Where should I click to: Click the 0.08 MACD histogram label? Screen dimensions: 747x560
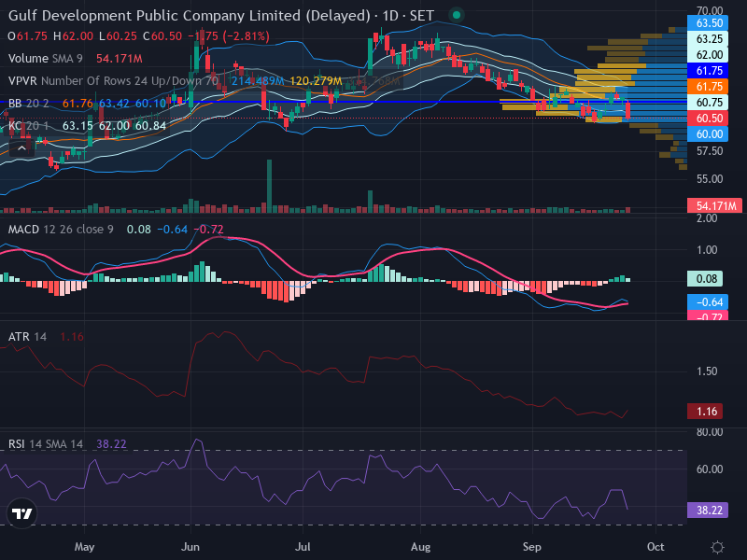[x=705, y=278]
